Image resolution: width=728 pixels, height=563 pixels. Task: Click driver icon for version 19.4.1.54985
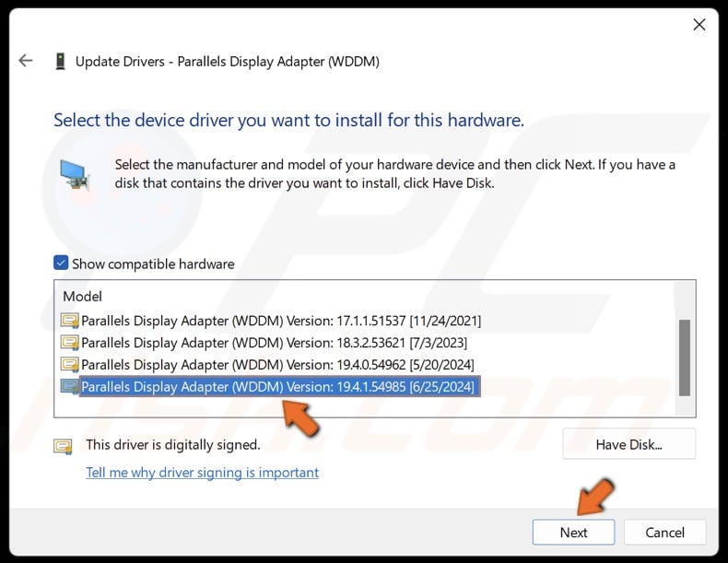(70, 387)
